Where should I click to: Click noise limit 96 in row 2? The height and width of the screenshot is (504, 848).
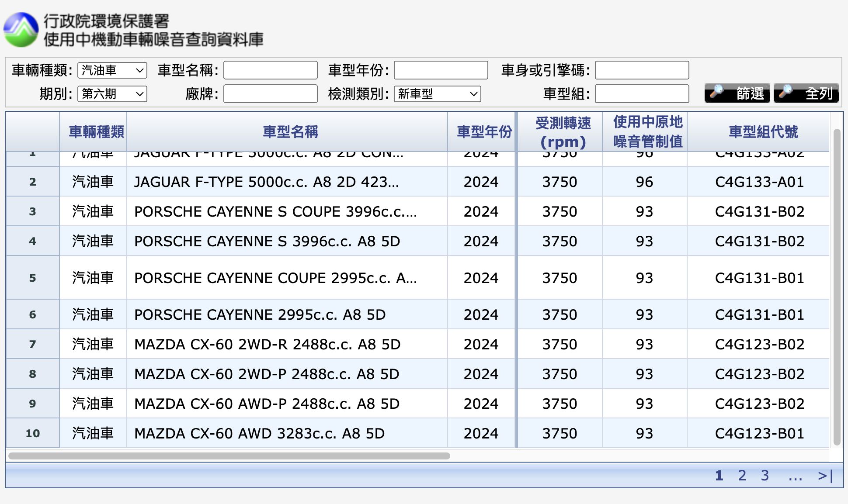click(x=644, y=182)
